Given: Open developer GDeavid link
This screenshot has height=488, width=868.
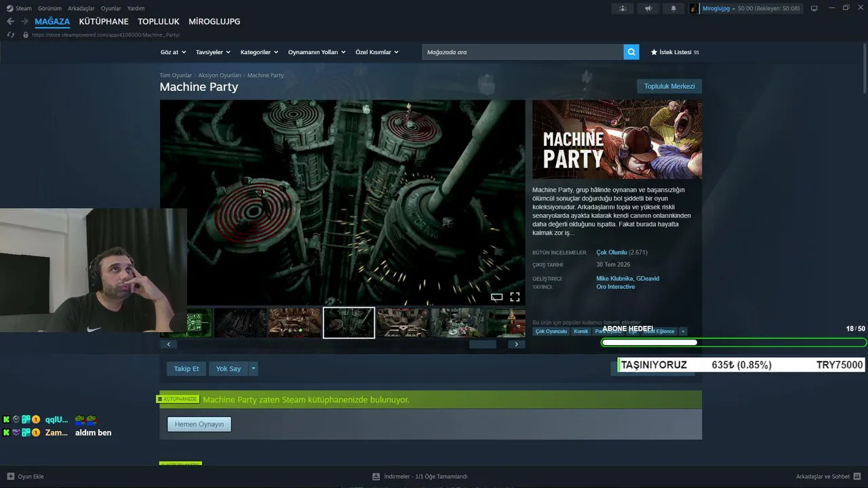Looking at the screenshot, I should [x=648, y=279].
